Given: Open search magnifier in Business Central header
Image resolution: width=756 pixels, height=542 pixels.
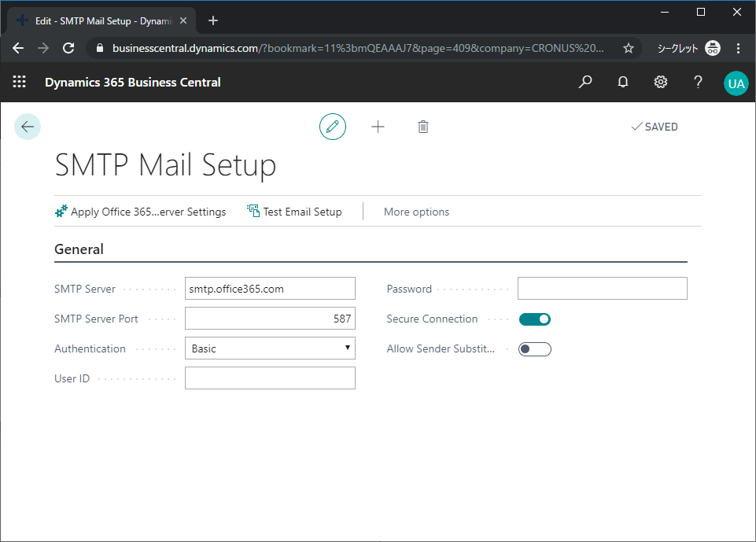Looking at the screenshot, I should coord(585,82).
